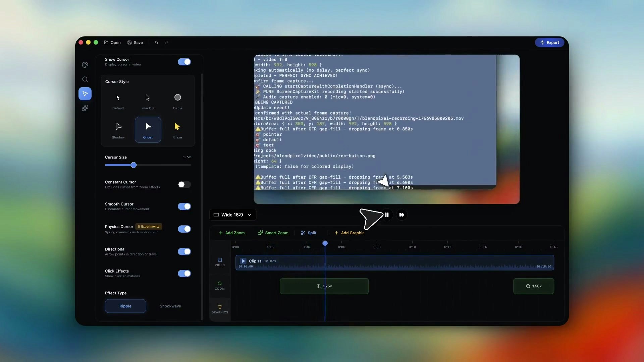Split the clip at playhead

(309, 233)
